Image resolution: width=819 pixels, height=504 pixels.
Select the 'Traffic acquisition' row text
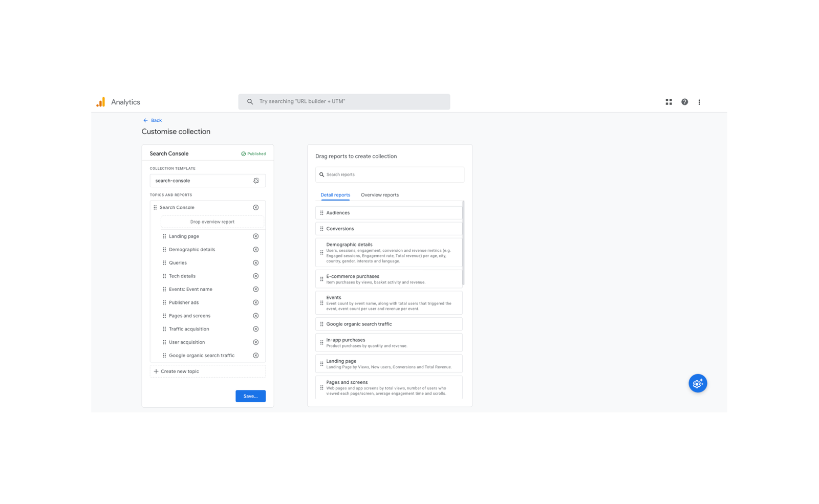[189, 329]
